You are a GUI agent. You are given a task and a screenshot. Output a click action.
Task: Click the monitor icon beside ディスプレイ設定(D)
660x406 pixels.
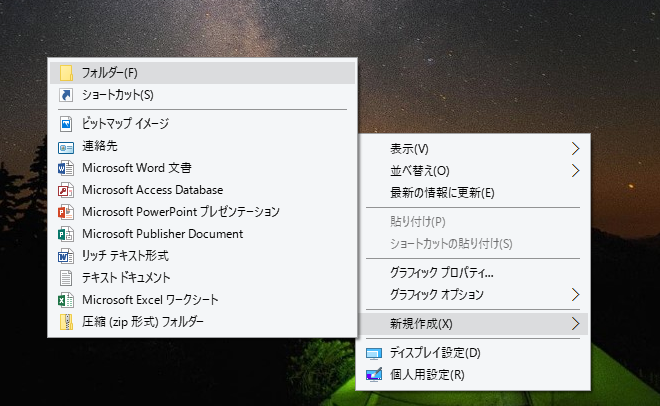coord(374,353)
